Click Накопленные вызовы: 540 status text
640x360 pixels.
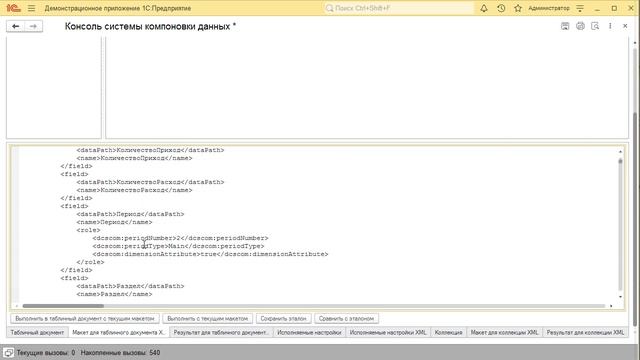120,353
